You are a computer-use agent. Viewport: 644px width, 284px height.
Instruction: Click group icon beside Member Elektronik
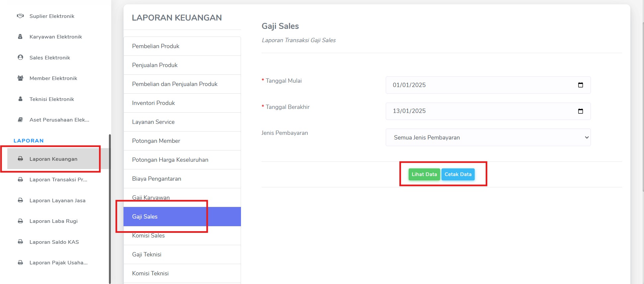(20, 78)
